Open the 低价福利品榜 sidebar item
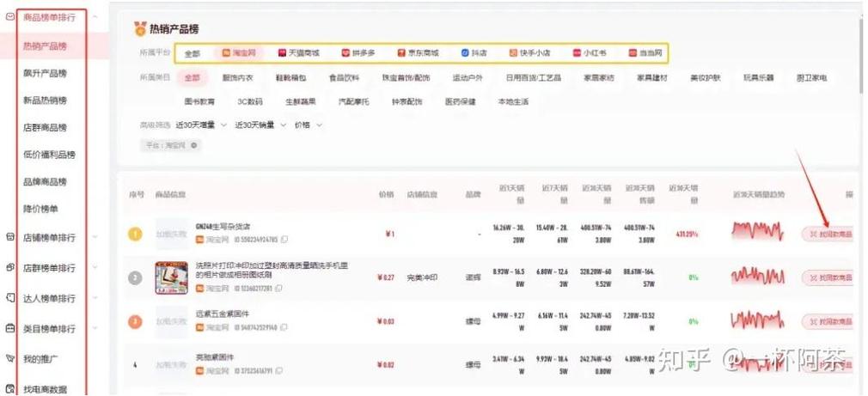This screenshot has width=868, height=396. click(49, 155)
